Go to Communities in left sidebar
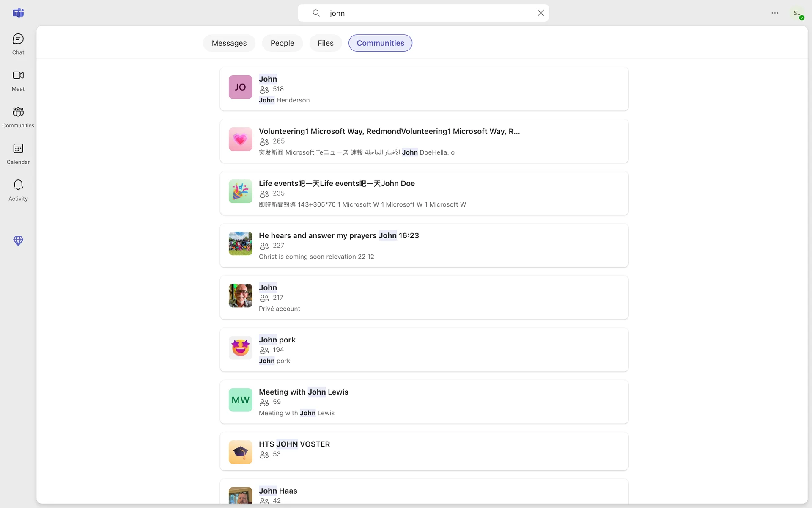Screen dimensions: 812x508 [18, 117]
